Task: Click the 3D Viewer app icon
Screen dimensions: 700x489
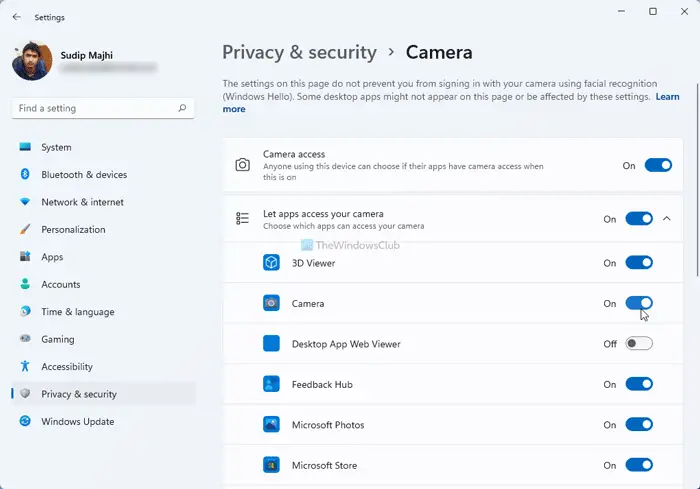Action: 271,263
